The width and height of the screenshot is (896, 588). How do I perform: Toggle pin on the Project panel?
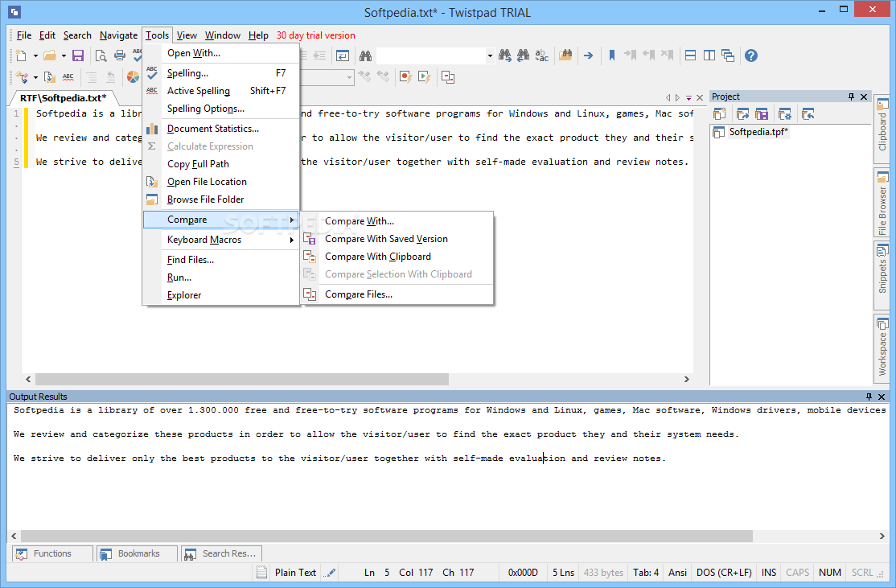point(852,97)
